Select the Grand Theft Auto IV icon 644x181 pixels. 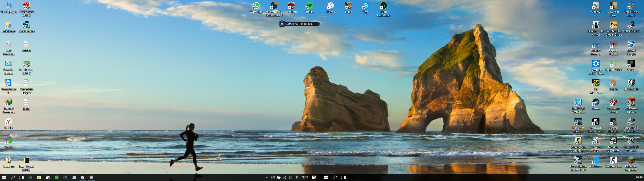[631, 144]
